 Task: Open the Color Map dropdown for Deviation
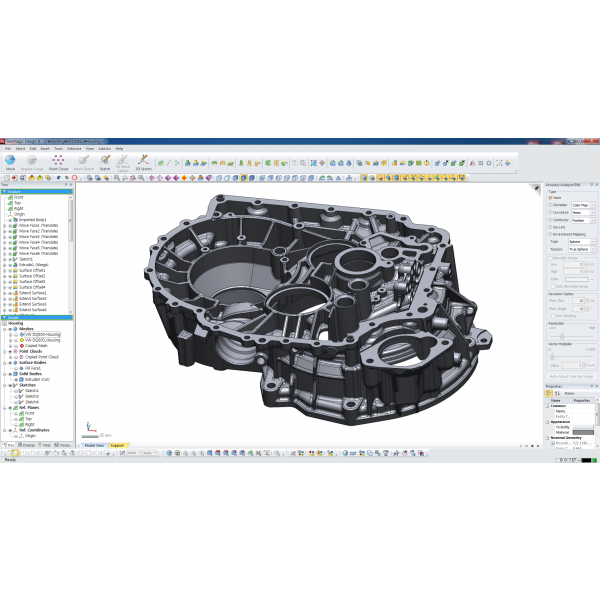(x=582, y=204)
